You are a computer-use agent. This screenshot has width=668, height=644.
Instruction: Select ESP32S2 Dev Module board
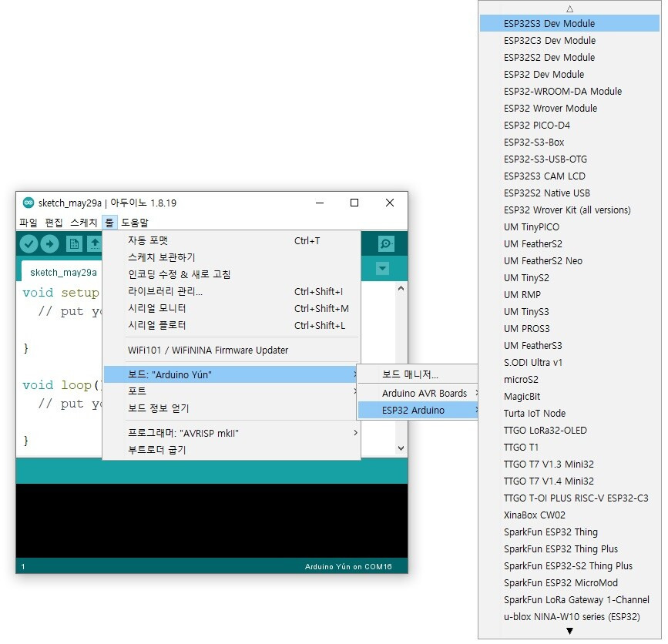569,58
